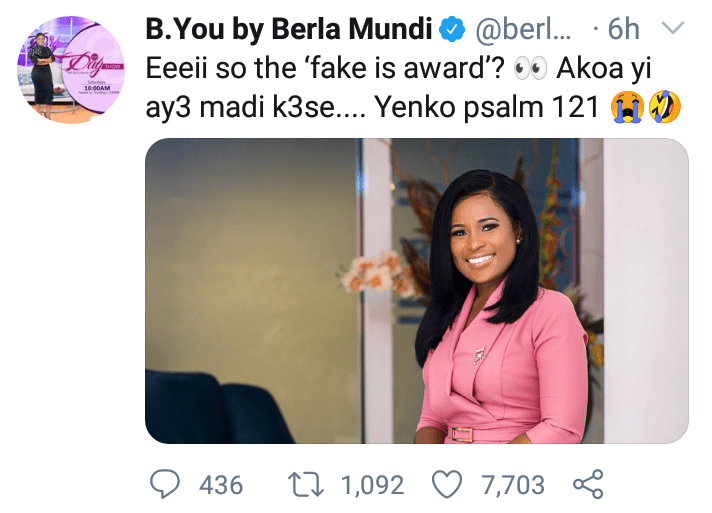The height and width of the screenshot is (513, 712).
Task: Click the 436 replies count
Action: point(221,486)
